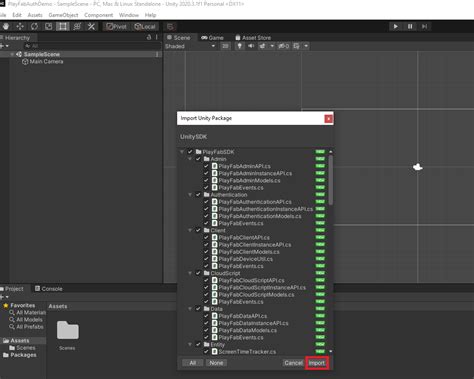Select the Rect tool
This screenshot has width=474, height=379.
(63, 26)
